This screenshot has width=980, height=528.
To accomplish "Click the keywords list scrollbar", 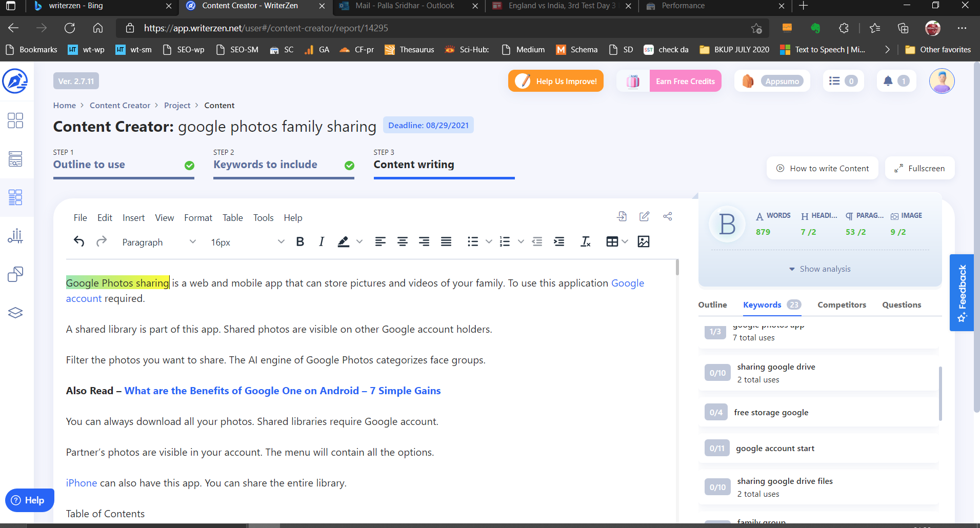I will click(x=940, y=394).
